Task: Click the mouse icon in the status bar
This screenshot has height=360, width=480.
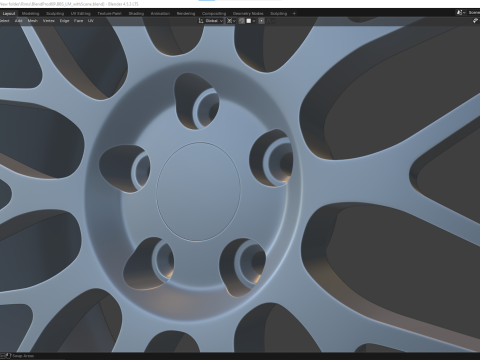Action: tap(9, 356)
